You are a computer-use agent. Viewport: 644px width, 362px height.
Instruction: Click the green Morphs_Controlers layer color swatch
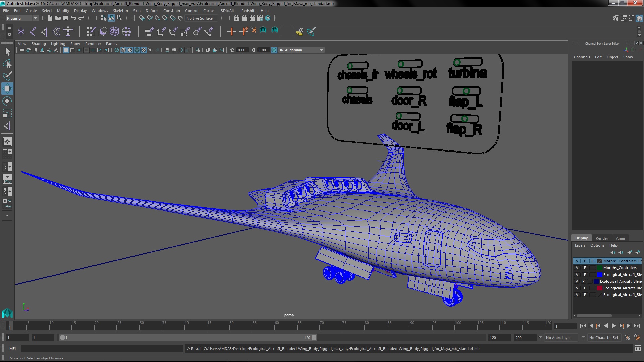pos(599,268)
